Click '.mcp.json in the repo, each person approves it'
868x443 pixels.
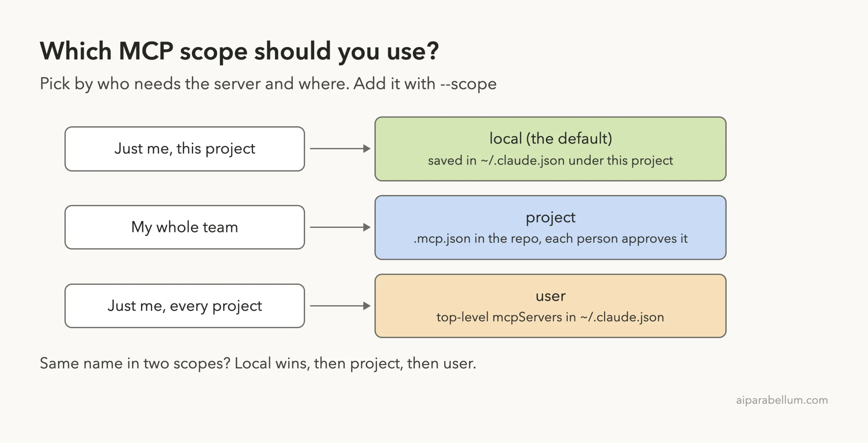(x=550, y=239)
